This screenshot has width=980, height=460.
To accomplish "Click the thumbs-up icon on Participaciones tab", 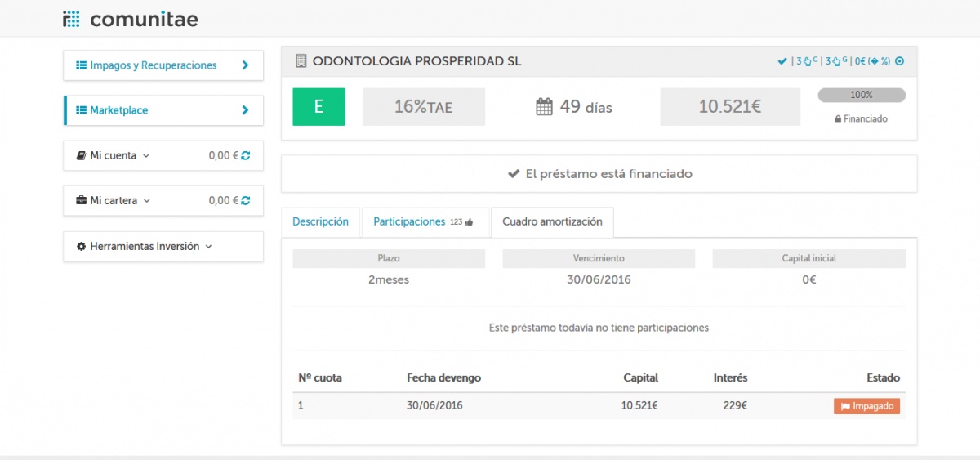I will (x=469, y=222).
